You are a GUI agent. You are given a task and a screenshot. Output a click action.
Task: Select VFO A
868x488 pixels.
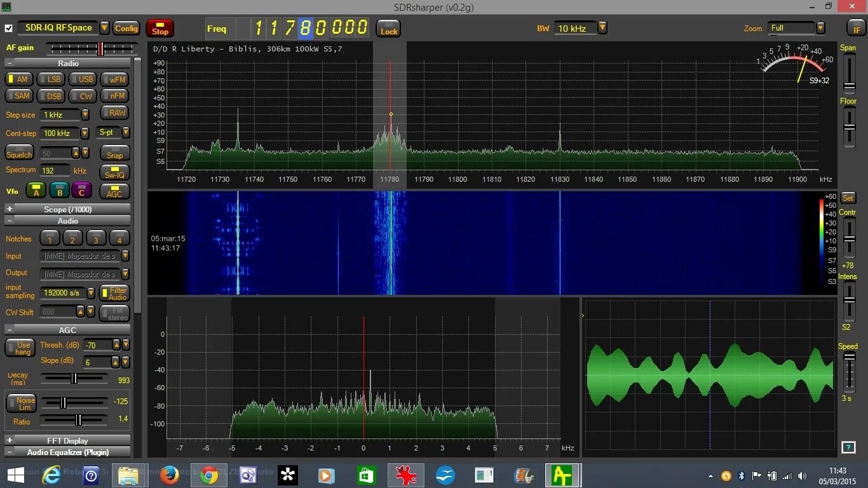click(x=36, y=191)
